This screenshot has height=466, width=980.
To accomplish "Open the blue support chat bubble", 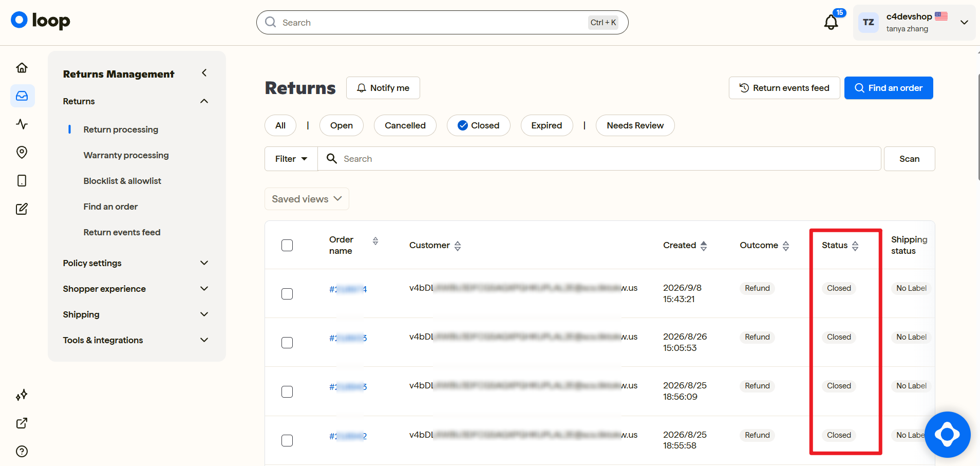I will [x=947, y=435].
